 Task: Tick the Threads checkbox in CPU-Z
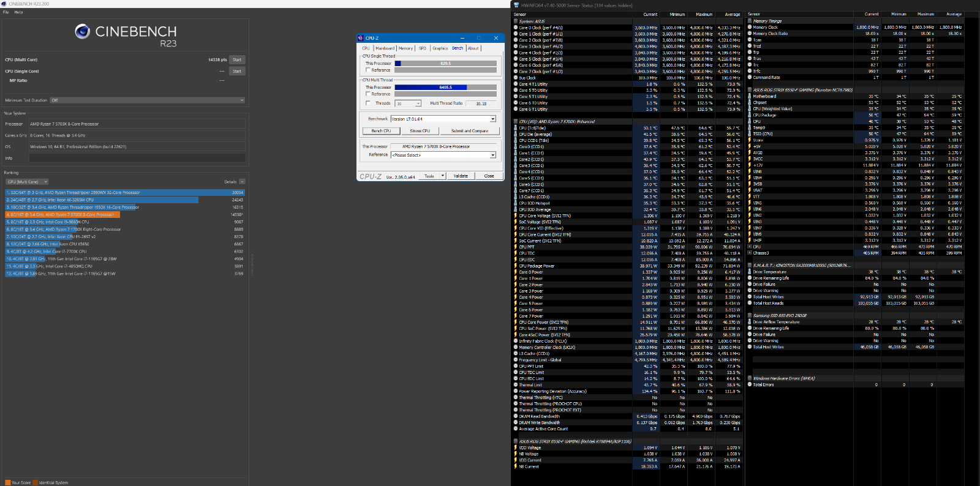367,103
